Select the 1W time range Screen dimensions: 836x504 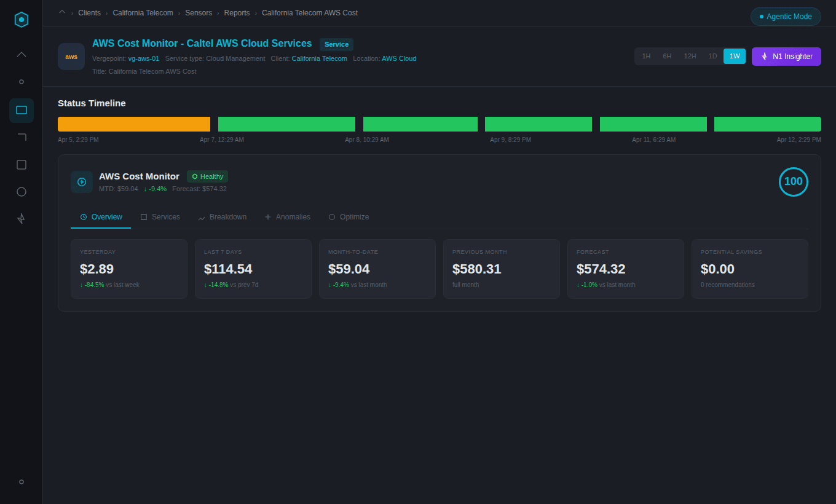[735, 57]
